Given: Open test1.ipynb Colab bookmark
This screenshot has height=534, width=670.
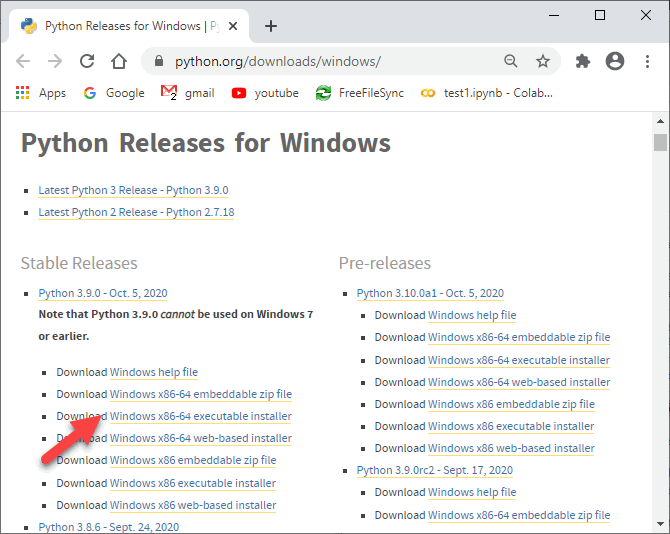Looking at the screenshot, I should (x=486, y=93).
